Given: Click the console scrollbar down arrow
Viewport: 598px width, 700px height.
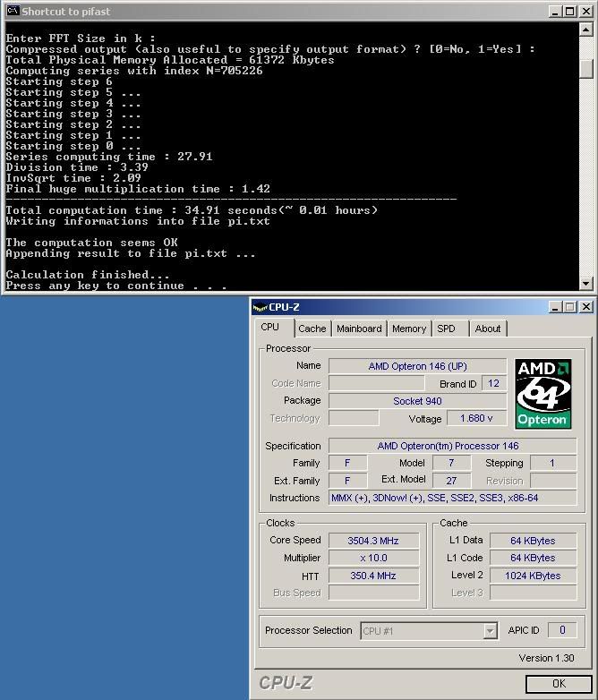Looking at the screenshot, I should (586, 283).
